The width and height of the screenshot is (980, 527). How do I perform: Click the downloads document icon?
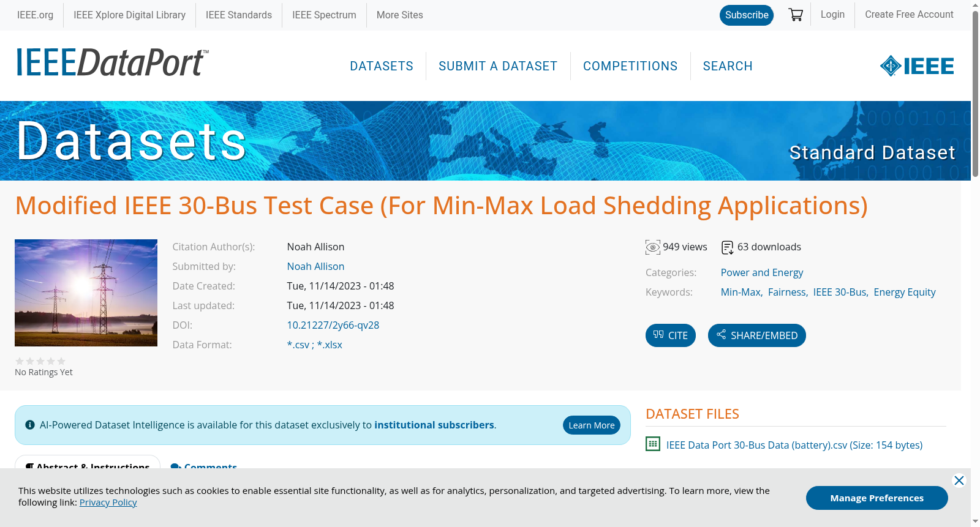(728, 247)
